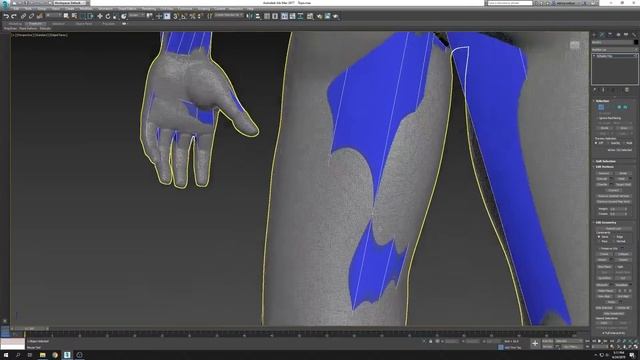Switch to the Display command panel
This screenshot has width=640, height=360.
[626, 35]
